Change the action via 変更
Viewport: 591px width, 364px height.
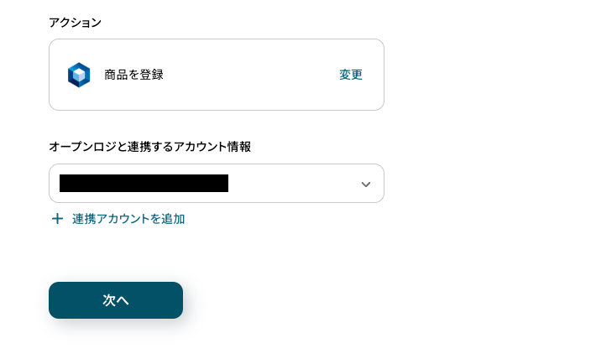[x=351, y=75]
